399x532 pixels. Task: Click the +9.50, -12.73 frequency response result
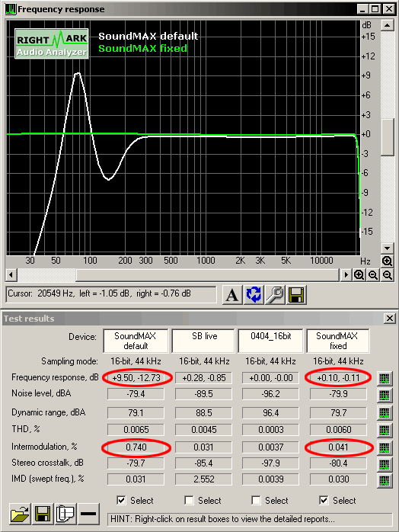(136, 378)
